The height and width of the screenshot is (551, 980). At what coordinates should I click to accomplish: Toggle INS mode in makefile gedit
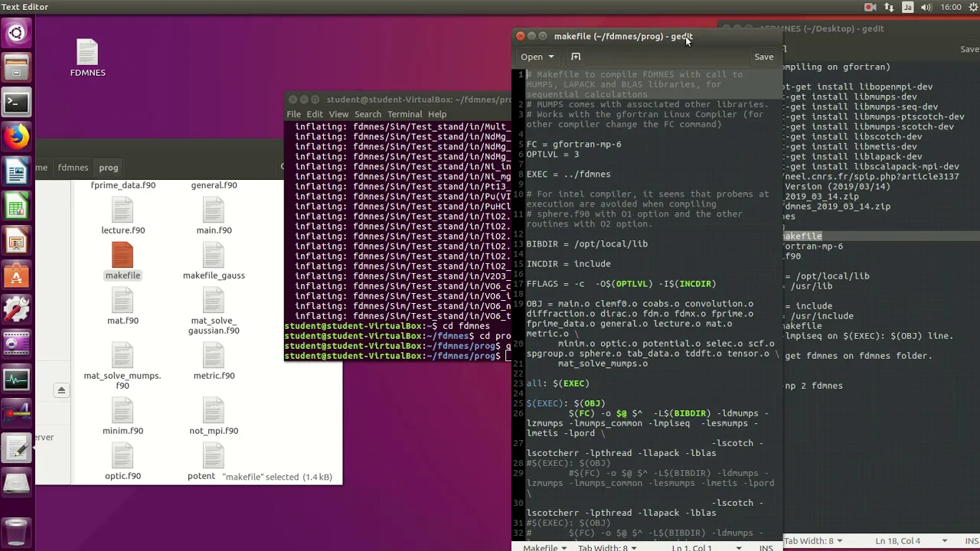(x=766, y=547)
